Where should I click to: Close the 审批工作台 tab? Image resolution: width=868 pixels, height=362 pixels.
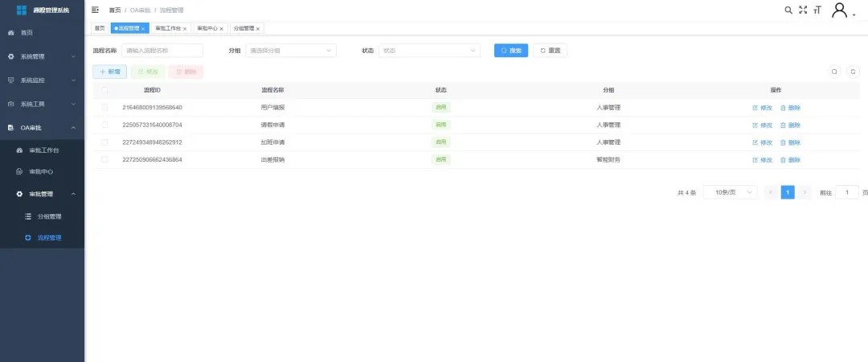185,28
